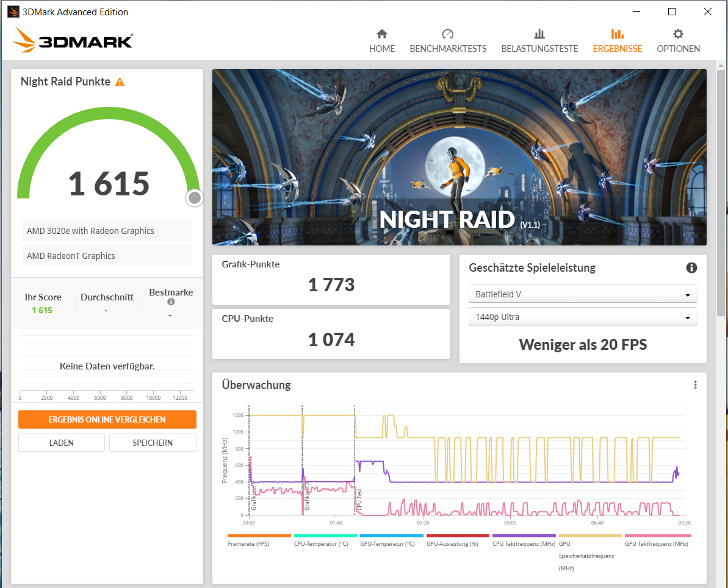Open the HOME tab
This screenshot has width=728, height=588.
pos(381,41)
